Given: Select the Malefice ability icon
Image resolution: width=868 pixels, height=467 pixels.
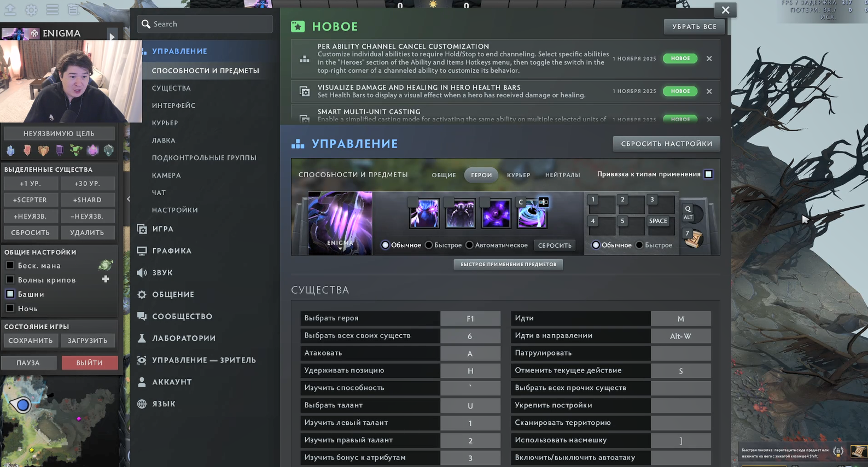Looking at the screenshot, I should tap(424, 214).
